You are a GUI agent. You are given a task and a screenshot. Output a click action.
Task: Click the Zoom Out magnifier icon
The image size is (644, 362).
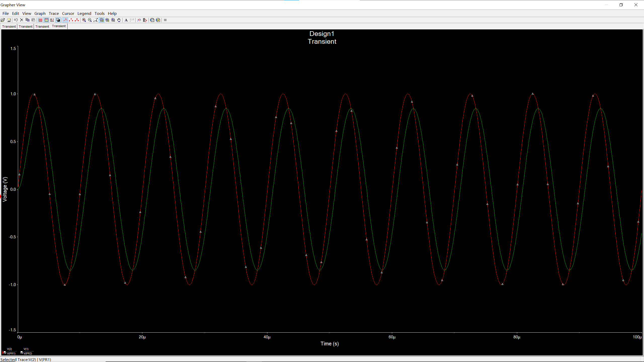point(90,20)
